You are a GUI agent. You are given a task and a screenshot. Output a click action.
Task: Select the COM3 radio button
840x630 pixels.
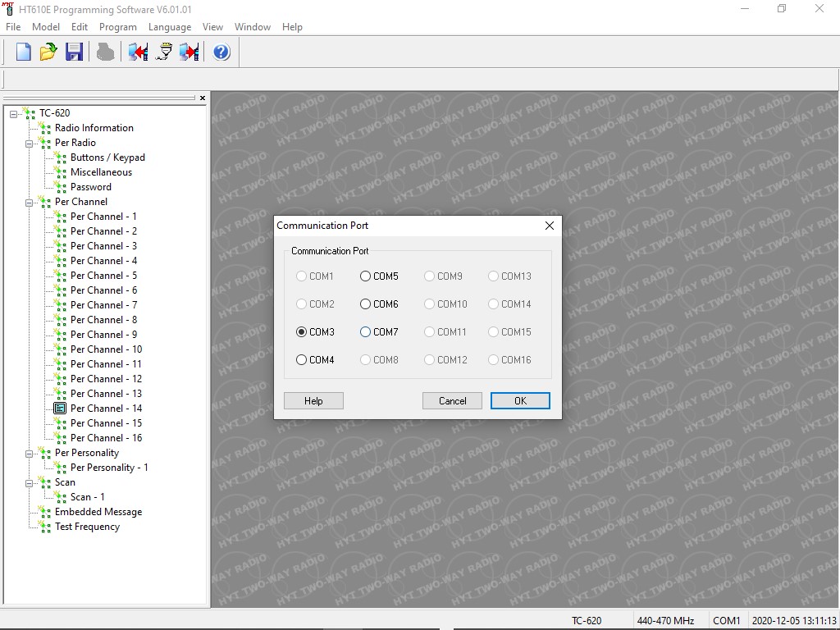pyautogui.click(x=301, y=331)
